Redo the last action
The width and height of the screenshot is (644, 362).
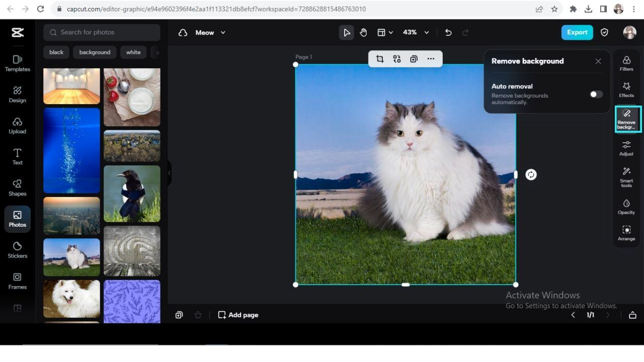(465, 32)
